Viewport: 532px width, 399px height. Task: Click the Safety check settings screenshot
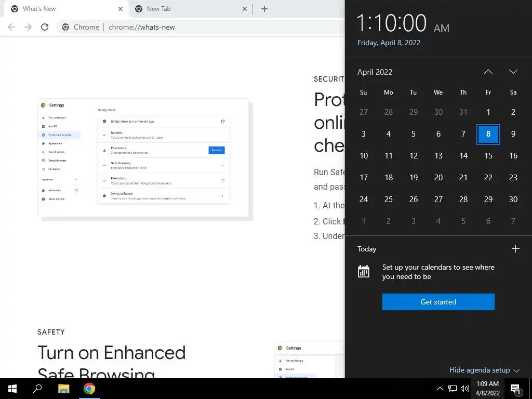(x=145, y=160)
